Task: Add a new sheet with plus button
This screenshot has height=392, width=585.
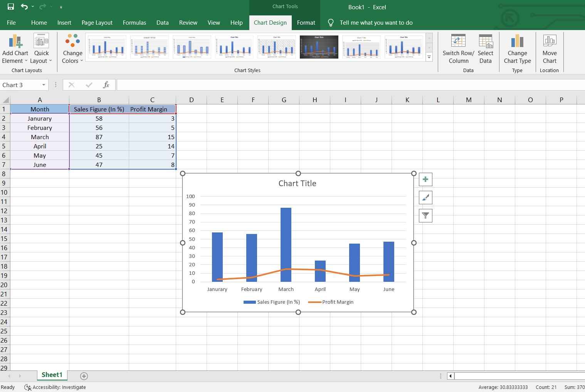Action: [x=84, y=376]
